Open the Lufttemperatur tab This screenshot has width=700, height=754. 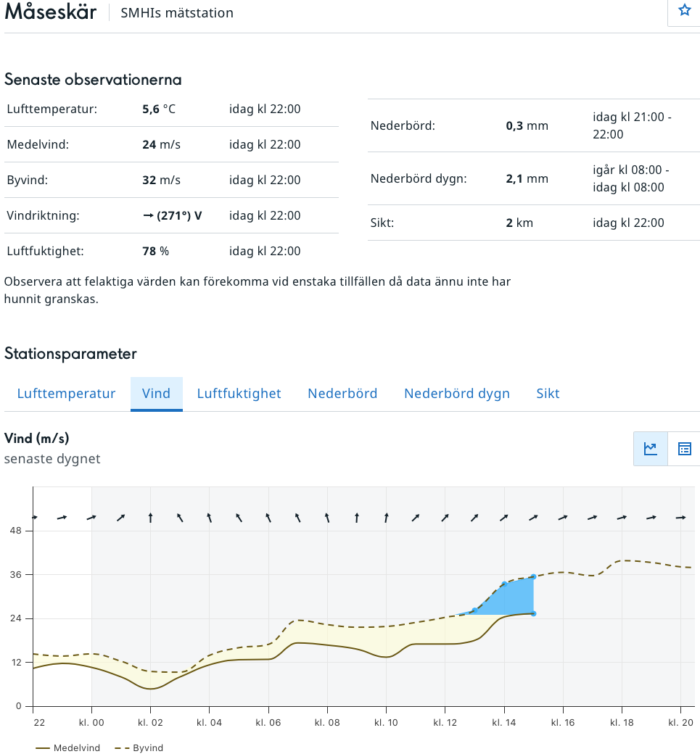click(66, 394)
